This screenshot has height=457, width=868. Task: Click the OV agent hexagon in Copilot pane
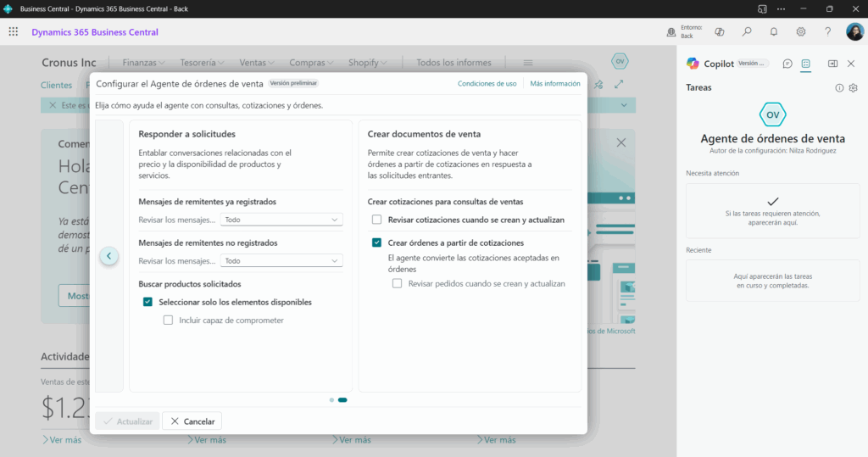point(772,114)
